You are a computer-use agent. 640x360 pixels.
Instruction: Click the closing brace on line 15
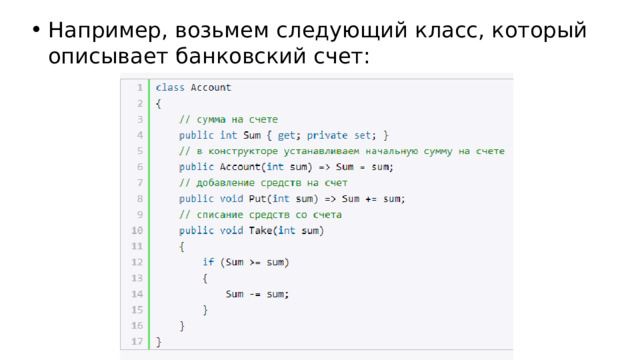point(205,310)
